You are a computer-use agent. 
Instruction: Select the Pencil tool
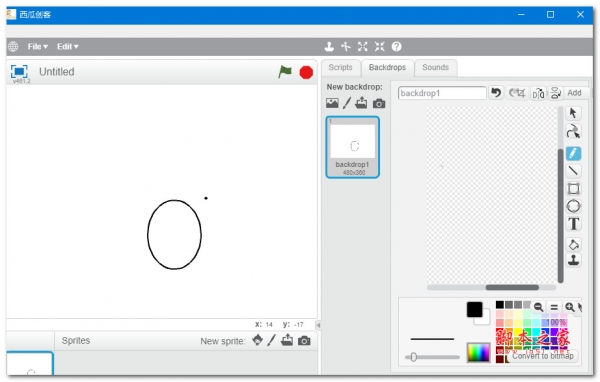(x=573, y=153)
